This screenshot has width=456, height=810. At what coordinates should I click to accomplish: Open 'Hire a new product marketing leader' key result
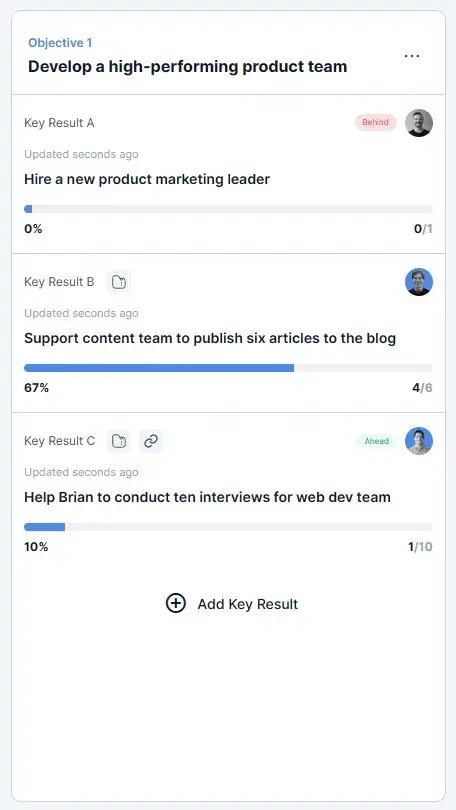click(x=147, y=179)
